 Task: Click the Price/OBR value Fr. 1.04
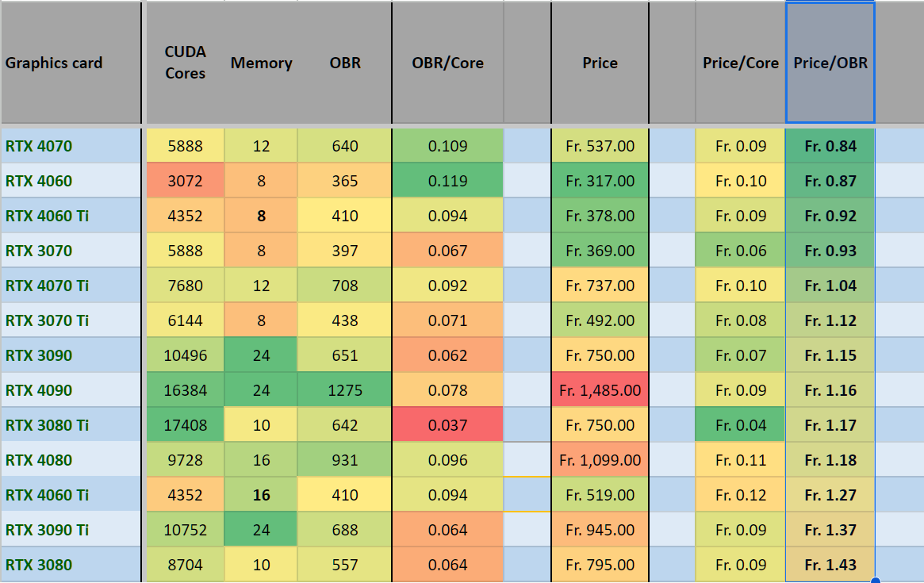(x=830, y=286)
